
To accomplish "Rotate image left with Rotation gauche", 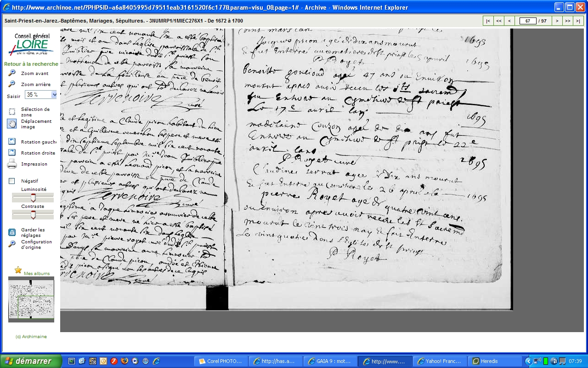I will point(12,142).
